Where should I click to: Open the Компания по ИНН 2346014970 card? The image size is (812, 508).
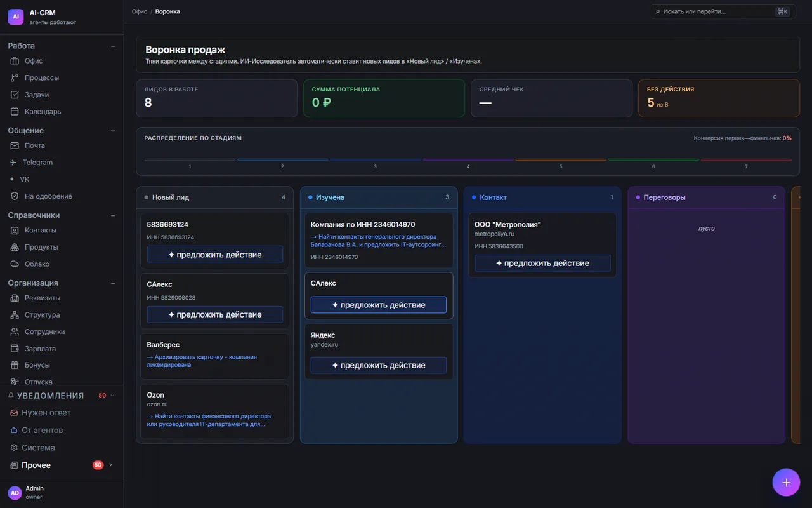click(379, 241)
